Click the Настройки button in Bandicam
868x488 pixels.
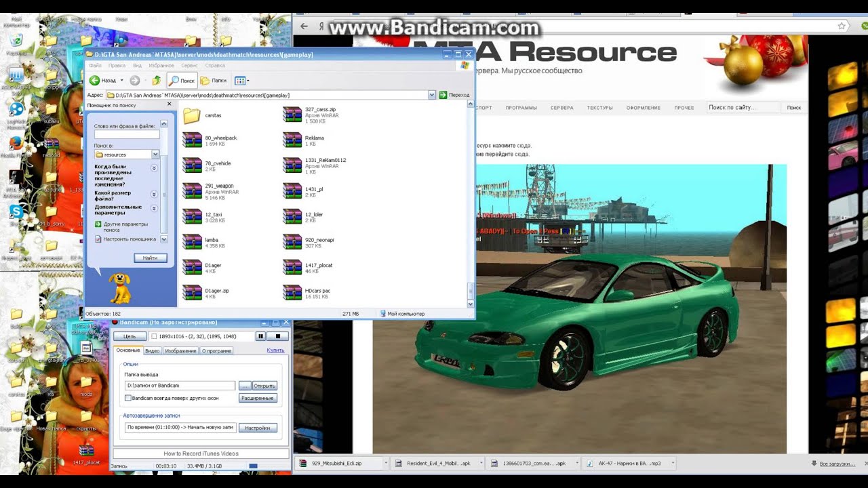pyautogui.click(x=258, y=428)
